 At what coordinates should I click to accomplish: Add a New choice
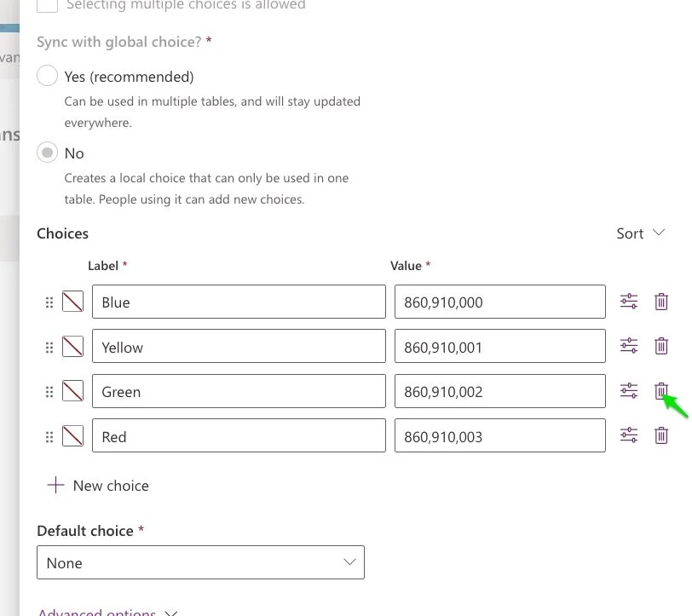98,486
